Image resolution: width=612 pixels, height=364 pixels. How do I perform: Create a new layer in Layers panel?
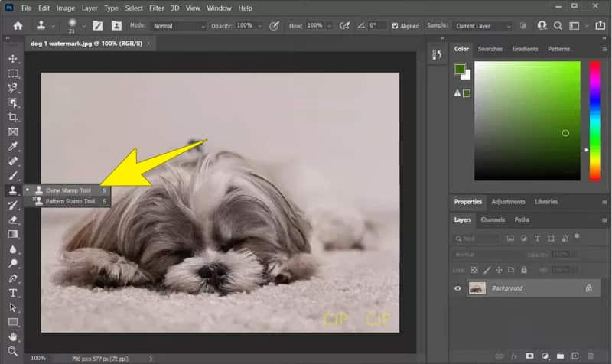(x=575, y=356)
